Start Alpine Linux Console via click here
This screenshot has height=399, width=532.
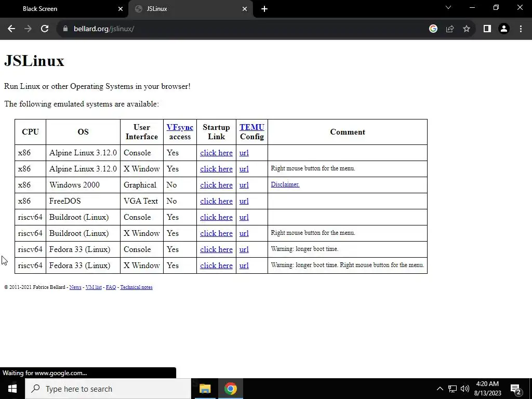pos(216,153)
